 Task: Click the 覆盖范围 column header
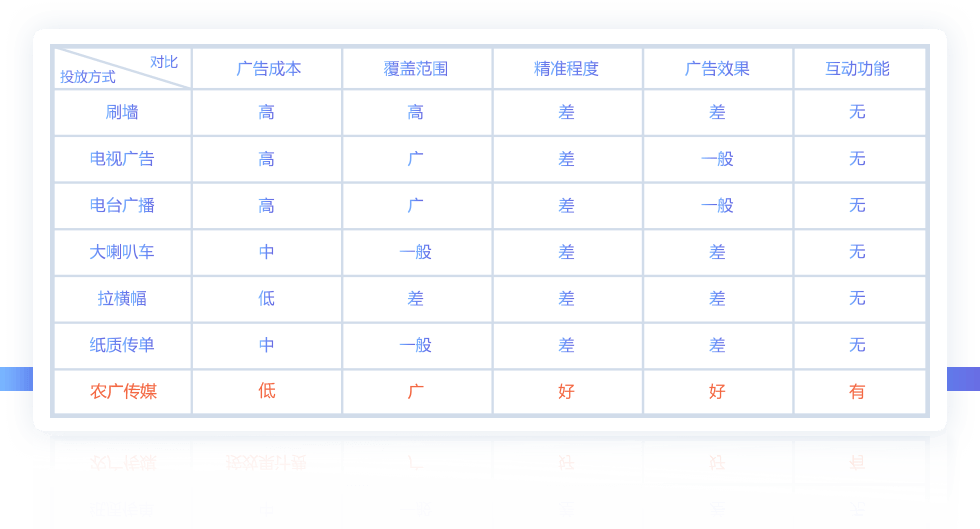416,69
